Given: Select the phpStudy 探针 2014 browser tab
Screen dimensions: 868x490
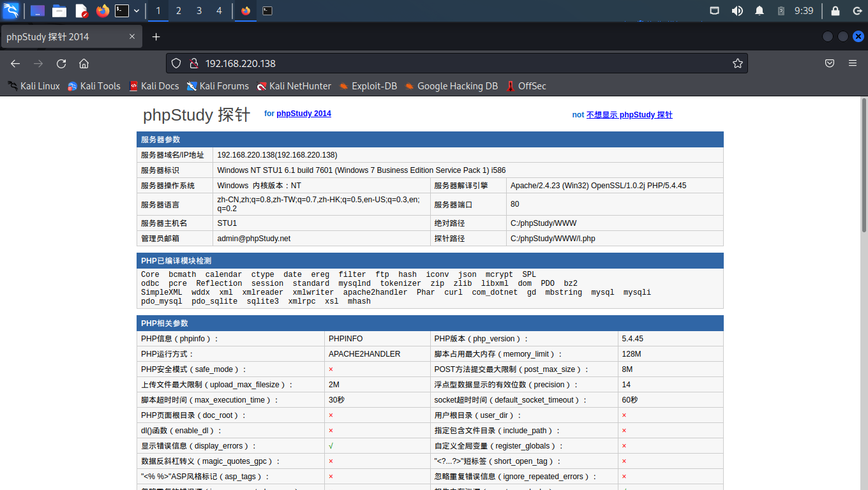Looking at the screenshot, I should click(x=71, y=37).
